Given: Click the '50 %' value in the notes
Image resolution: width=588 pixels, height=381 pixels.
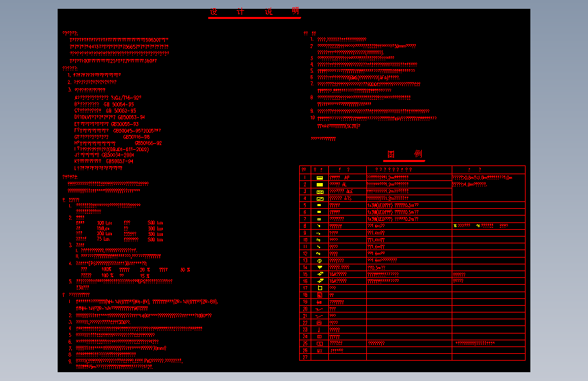Looking at the screenshot, I should tap(185, 270).
